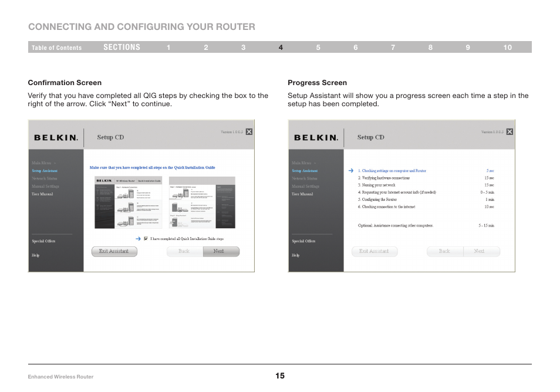Go to section 5 in navigation bar
The height and width of the screenshot is (392, 560).
click(x=318, y=48)
